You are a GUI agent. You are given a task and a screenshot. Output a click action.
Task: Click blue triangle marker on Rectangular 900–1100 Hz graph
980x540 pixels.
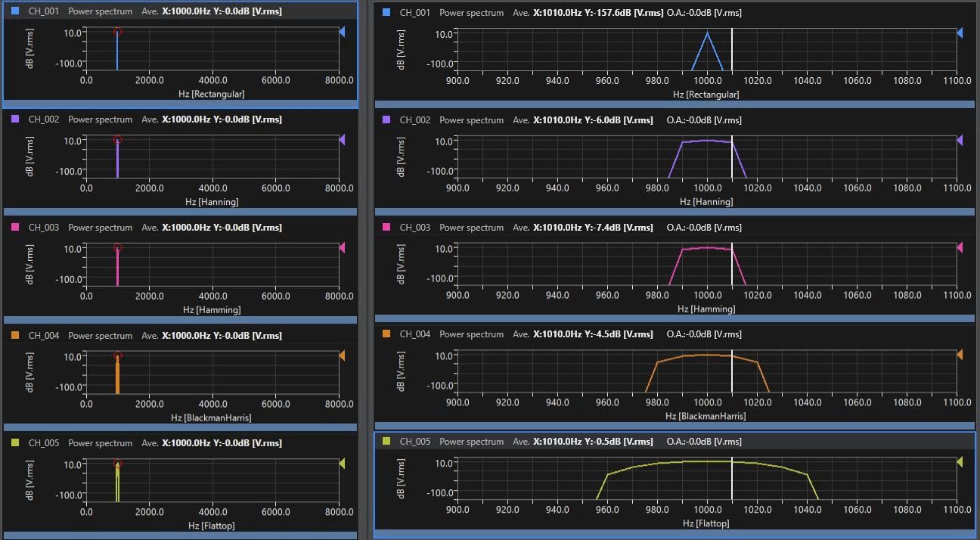960,33
